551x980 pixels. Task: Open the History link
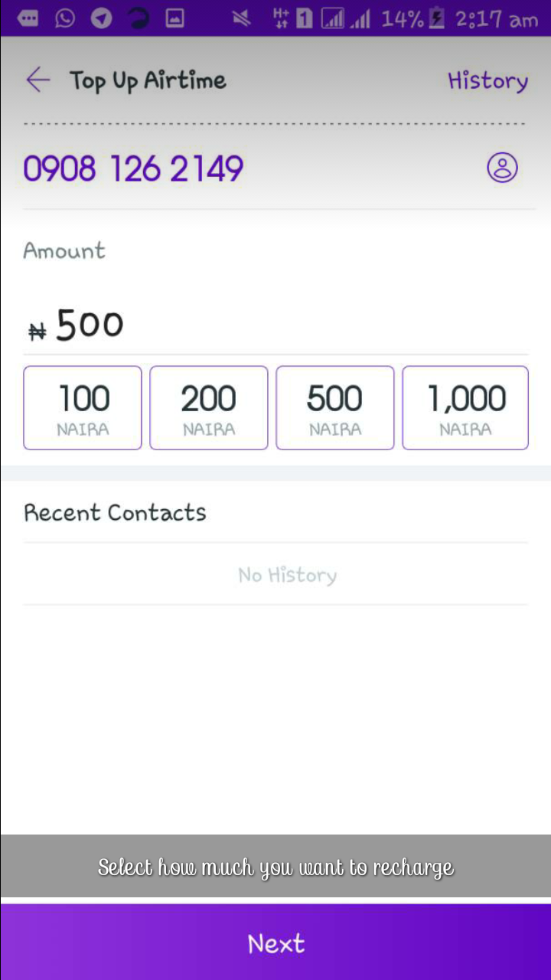coord(487,80)
